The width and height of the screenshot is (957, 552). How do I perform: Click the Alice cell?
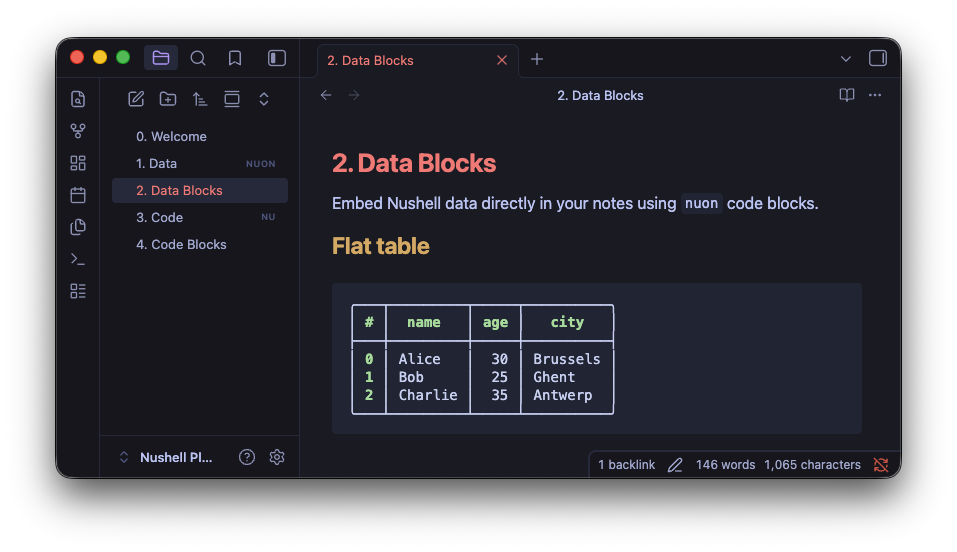[x=419, y=359]
